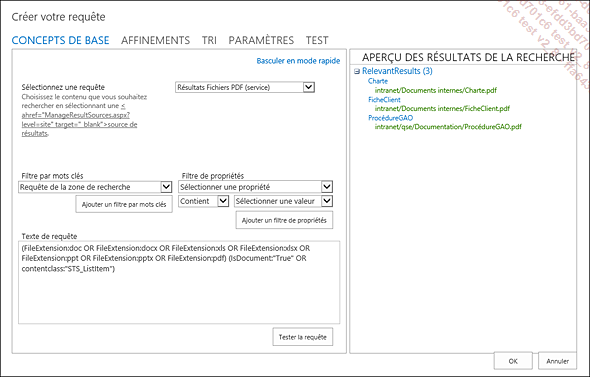Screen dimensions: 590x377
Task: Click the Filtre par mots clés label
Action: pos(52,176)
